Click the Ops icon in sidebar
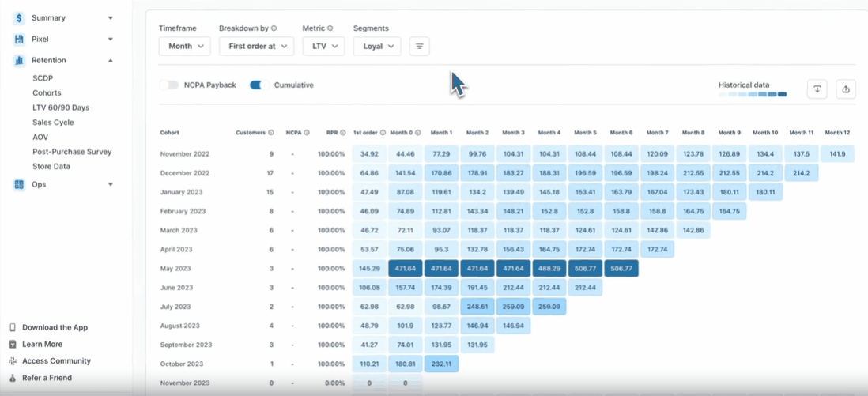The height and width of the screenshot is (396, 868). [x=19, y=184]
